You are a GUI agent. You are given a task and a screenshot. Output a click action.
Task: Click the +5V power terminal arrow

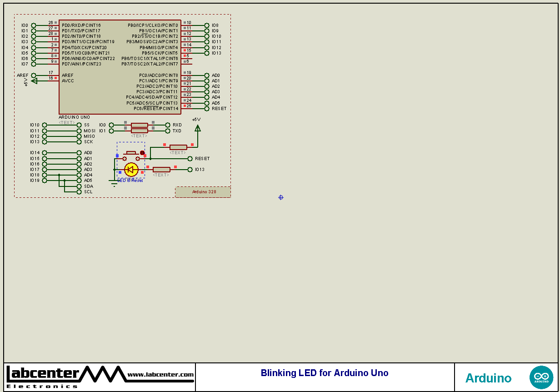[x=198, y=128]
